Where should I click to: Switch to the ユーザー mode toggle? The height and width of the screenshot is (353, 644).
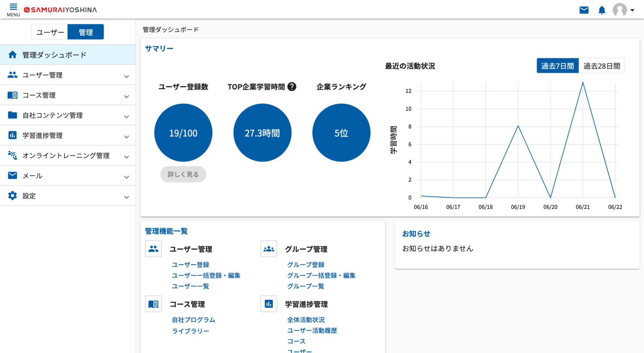point(50,32)
